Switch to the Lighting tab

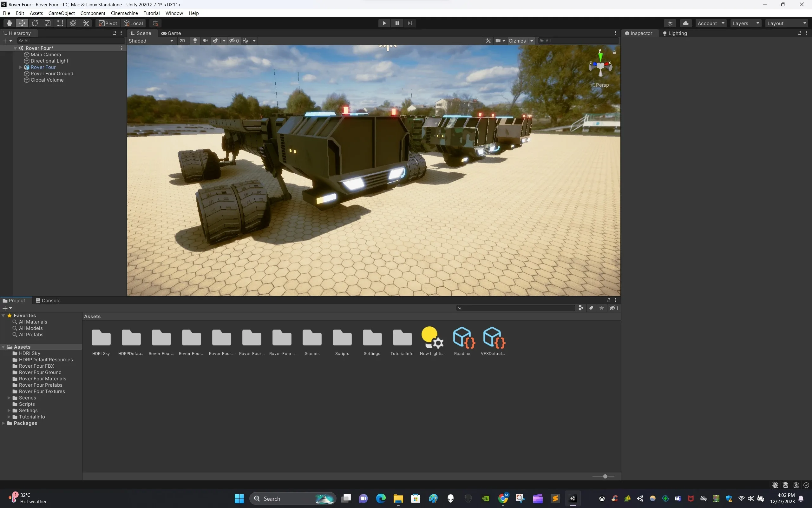(675, 33)
